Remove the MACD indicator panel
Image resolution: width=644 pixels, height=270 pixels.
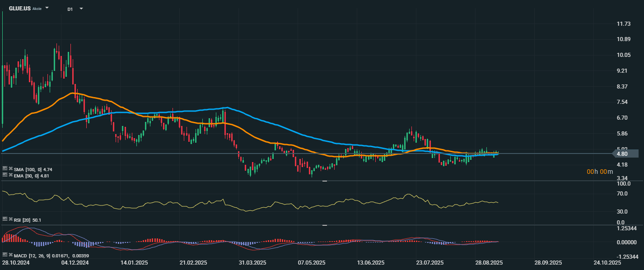click(x=10, y=255)
